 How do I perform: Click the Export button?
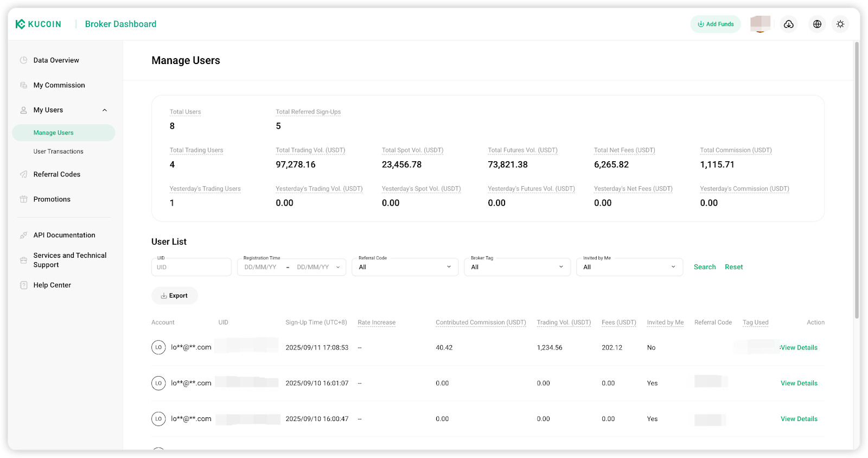[x=174, y=296]
